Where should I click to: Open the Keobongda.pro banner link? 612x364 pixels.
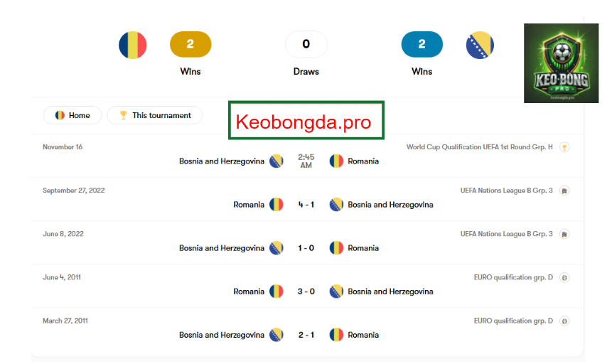coord(306,120)
